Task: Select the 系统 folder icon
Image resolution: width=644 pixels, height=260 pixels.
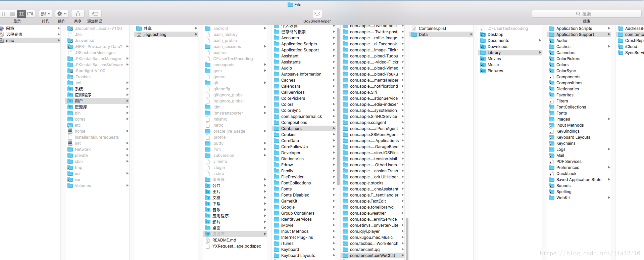Action: [x=70, y=89]
